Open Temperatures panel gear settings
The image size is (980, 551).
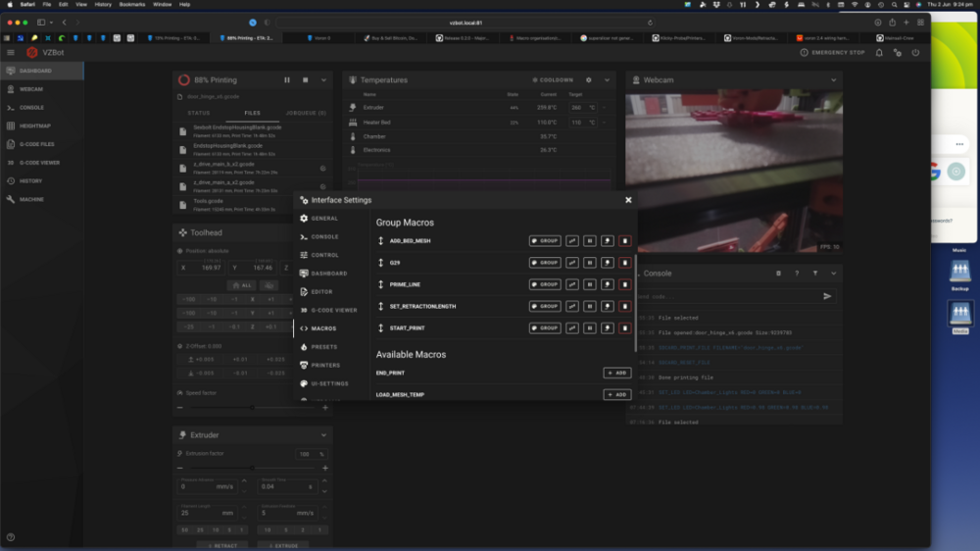point(588,80)
